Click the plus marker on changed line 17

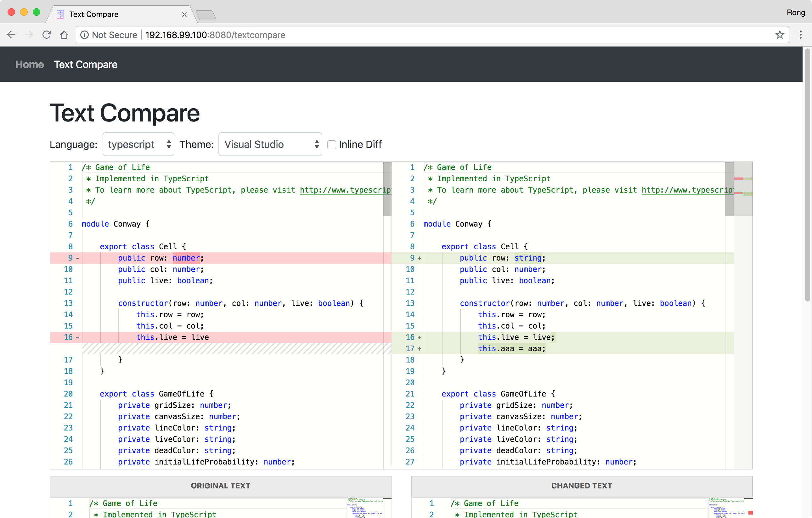coord(420,349)
